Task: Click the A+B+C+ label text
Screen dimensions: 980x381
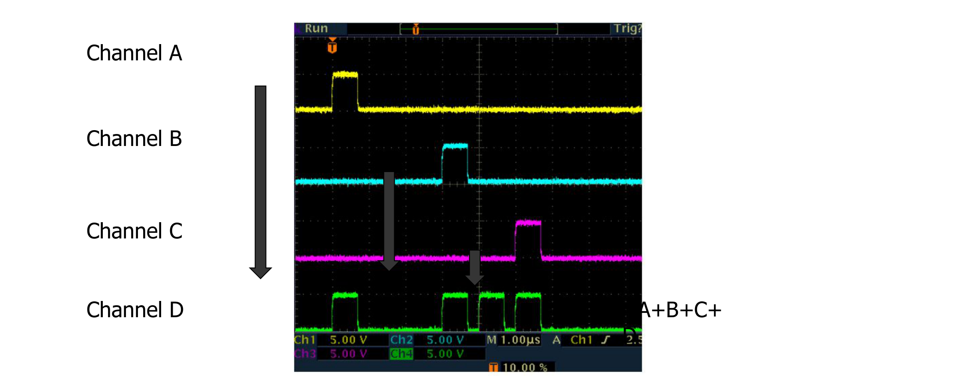Action: [681, 310]
